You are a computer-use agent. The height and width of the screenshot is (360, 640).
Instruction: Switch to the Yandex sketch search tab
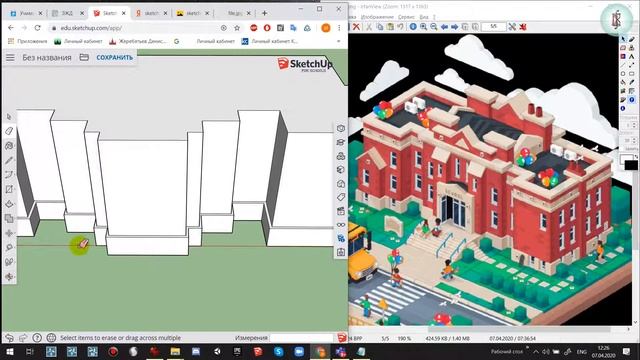click(x=151, y=13)
